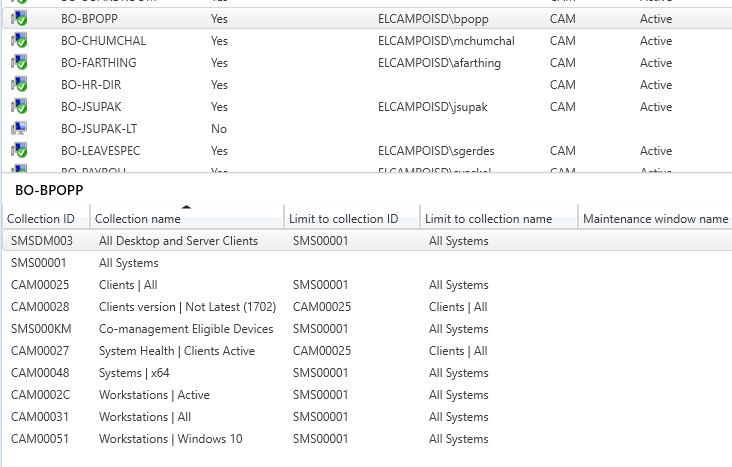Viewport: 732px width, 467px height.
Task: Sort by Maintenance window name header
Action: point(655,219)
